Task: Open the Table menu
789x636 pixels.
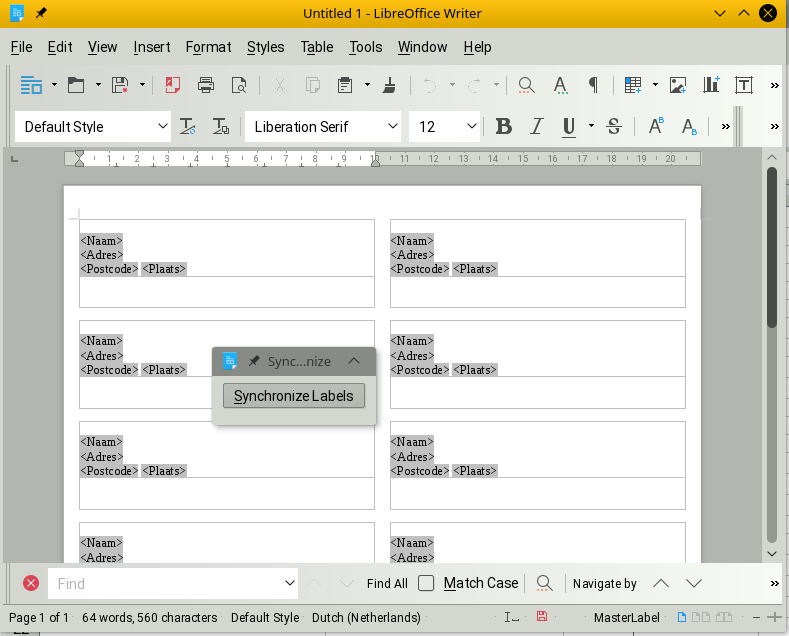Action: coord(317,47)
